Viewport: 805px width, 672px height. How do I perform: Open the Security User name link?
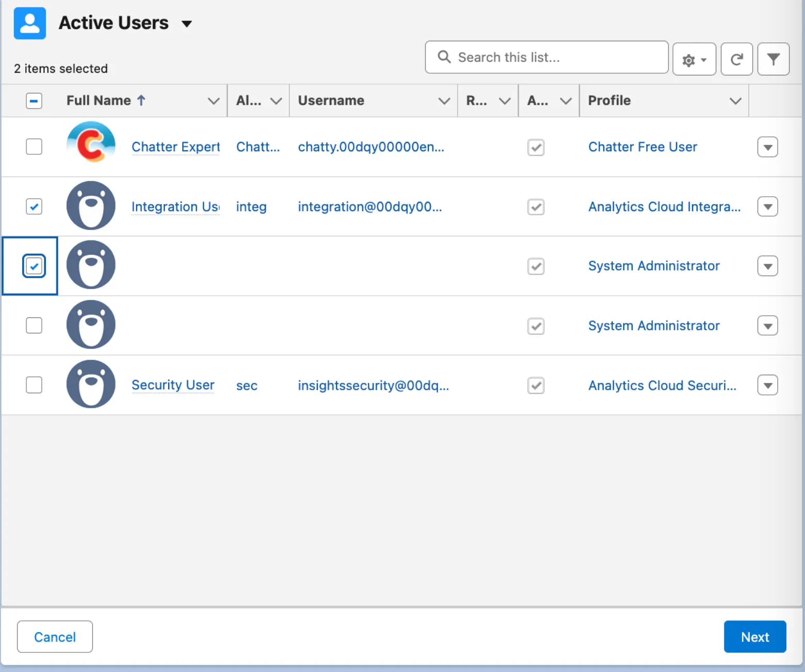[x=173, y=385]
